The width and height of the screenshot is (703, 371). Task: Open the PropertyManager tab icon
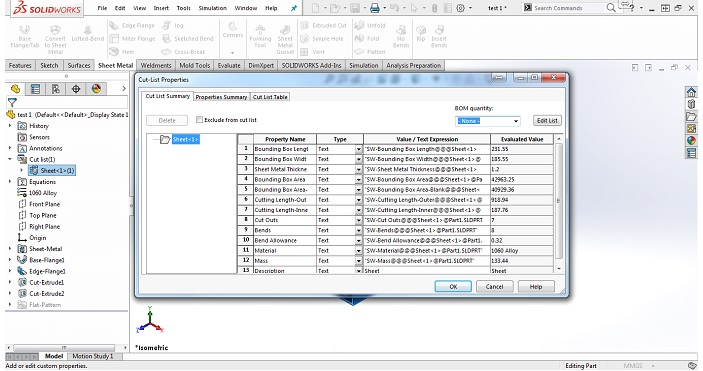[x=35, y=89]
